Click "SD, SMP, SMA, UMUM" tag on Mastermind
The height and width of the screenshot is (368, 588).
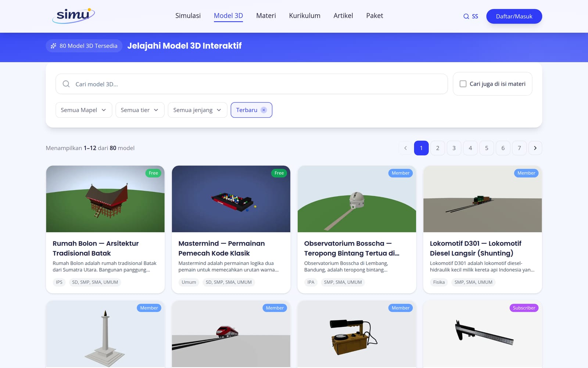point(229,282)
